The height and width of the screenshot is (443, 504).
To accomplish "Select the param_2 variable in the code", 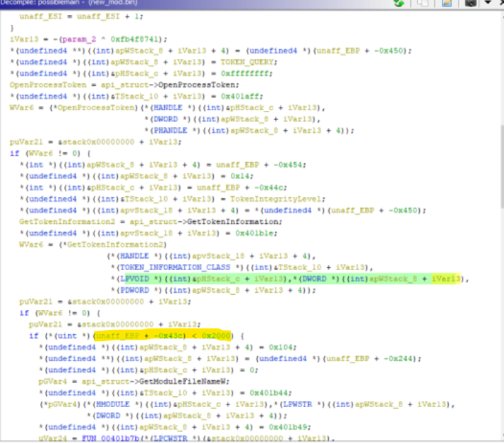I will pyautogui.click(x=79, y=39).
